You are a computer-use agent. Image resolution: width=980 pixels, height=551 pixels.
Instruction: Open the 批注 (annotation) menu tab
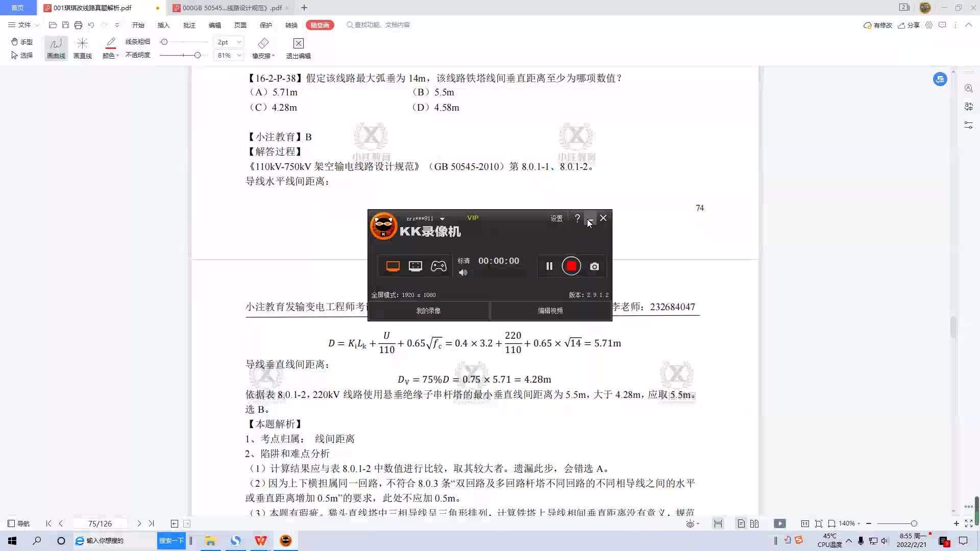[189, 25]
